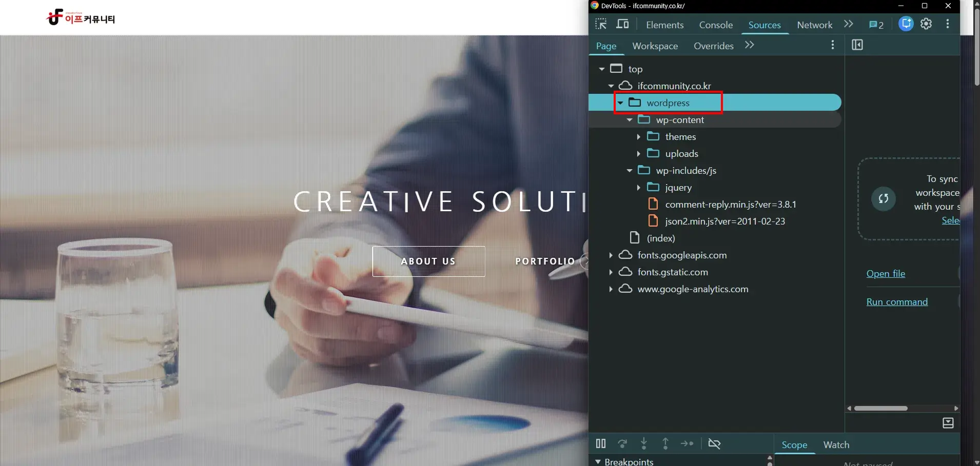The width and height of the screenshot is (980, 466).
Task: Select the wp-includes/js folder name
Action: coord(686,170)
